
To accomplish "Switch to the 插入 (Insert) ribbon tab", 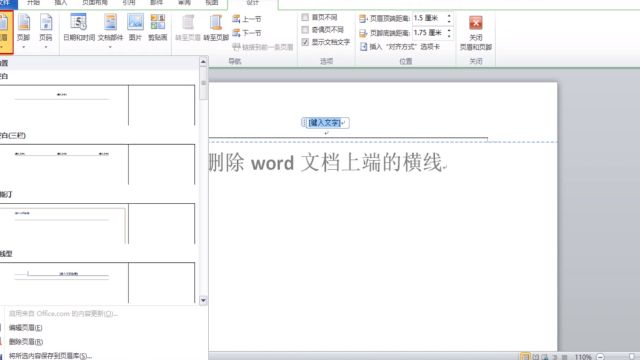I will 60,3.
